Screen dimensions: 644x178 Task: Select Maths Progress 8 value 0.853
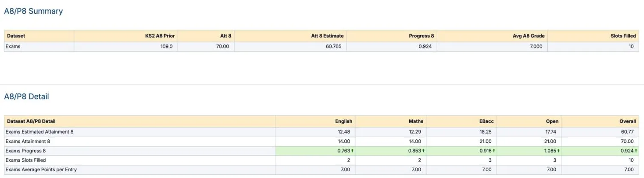pos(414,151)
